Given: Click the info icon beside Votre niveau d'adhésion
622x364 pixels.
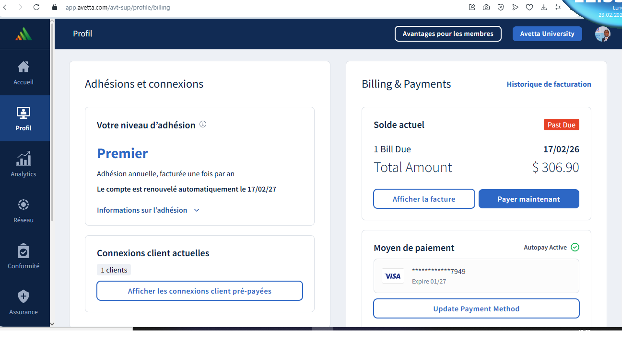Looking at the screenshot, I should point(203,125).
